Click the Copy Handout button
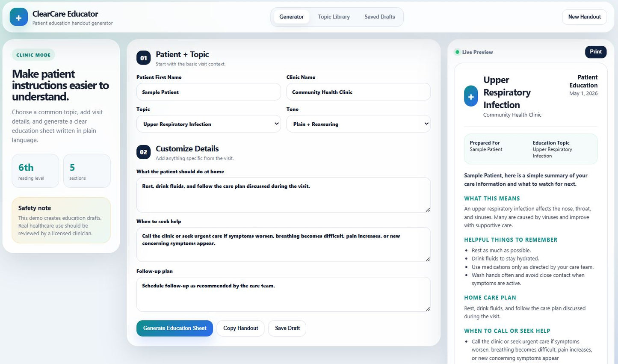The height and width of the screenshot is (364, 618). coord(240,328)
